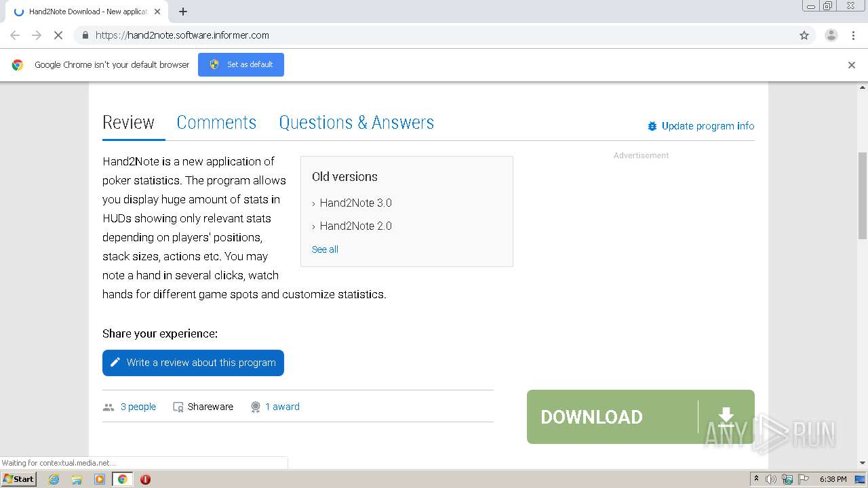868x488 pixels.
Task: View site security lock information
Action: pyautogui.click(x=85, y=35)
